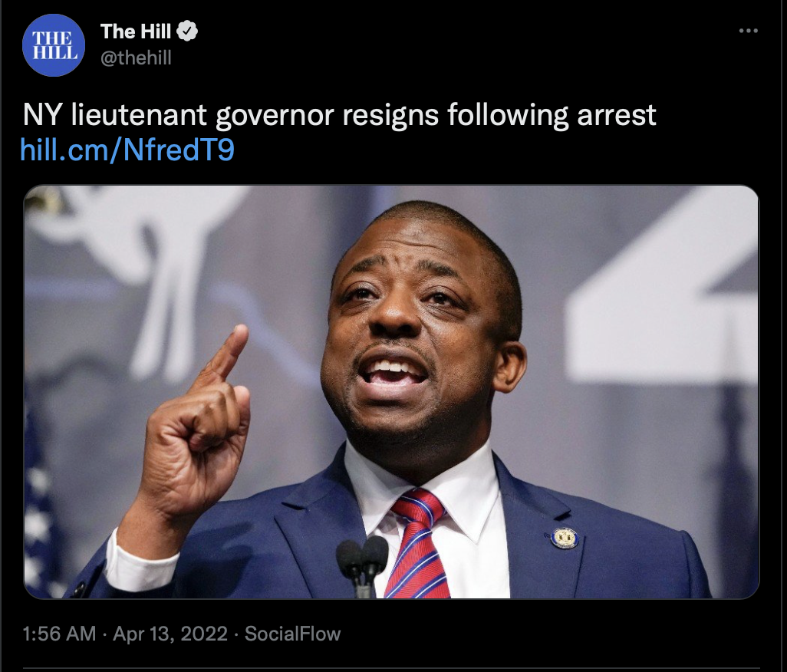787x672 pixels.
Task: Open the SocialFlow source label
Action: pyautogui.click(x=292, y=634)
